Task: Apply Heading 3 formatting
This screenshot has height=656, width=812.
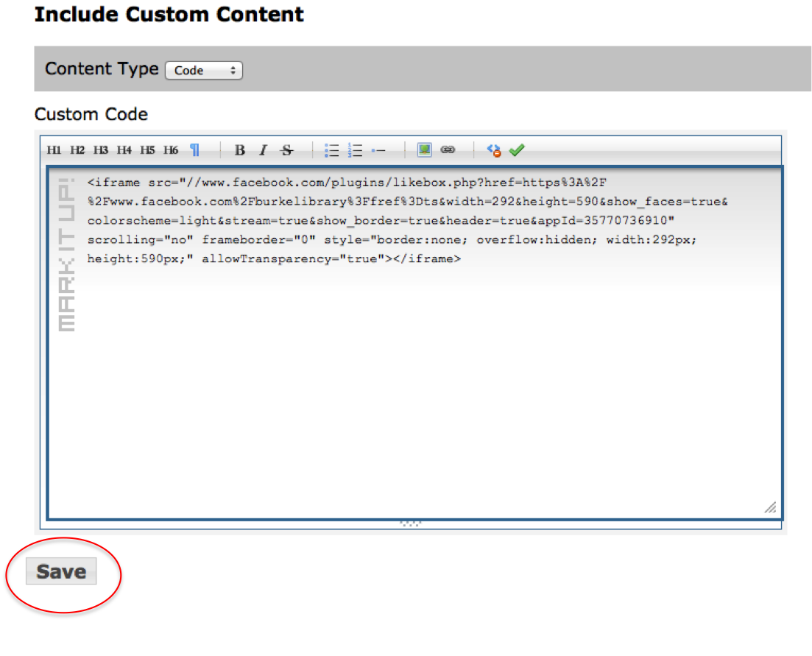Action: [x=100, y=151]
